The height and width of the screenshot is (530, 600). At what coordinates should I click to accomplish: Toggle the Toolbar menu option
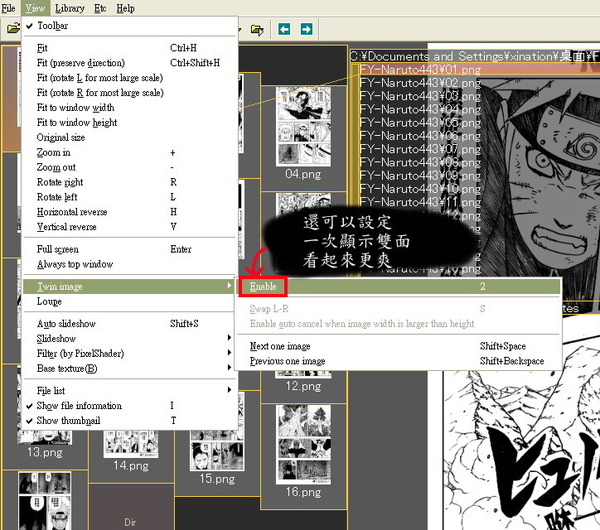tap(129, 26)
